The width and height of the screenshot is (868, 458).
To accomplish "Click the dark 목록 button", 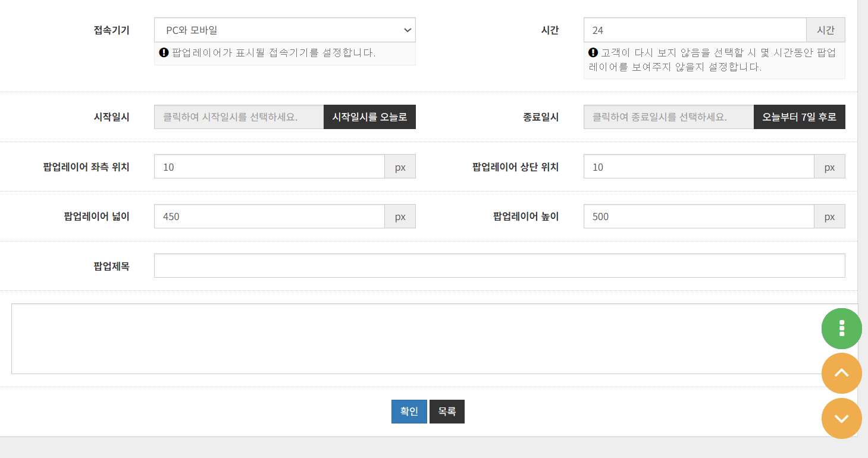I will click(x=447, y=412).
